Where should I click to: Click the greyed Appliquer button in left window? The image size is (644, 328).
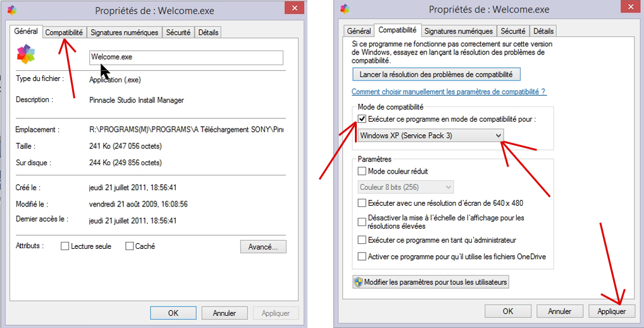[276, 313]
